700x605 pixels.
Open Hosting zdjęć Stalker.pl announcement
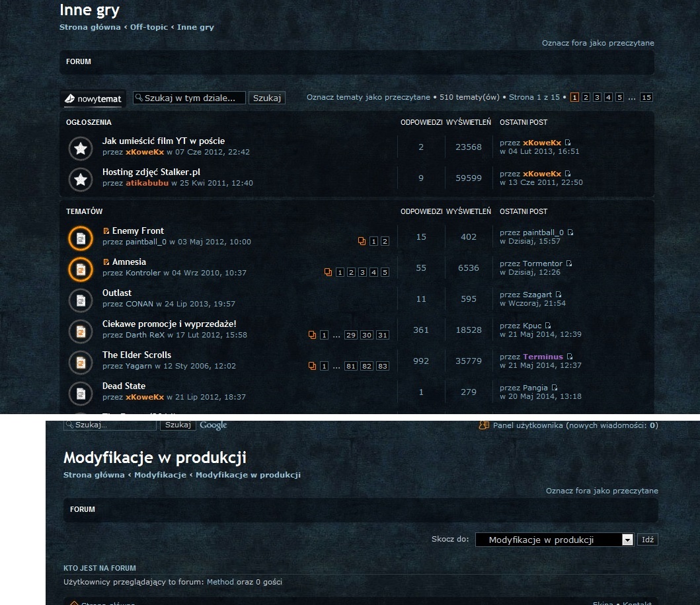point(151,172)
